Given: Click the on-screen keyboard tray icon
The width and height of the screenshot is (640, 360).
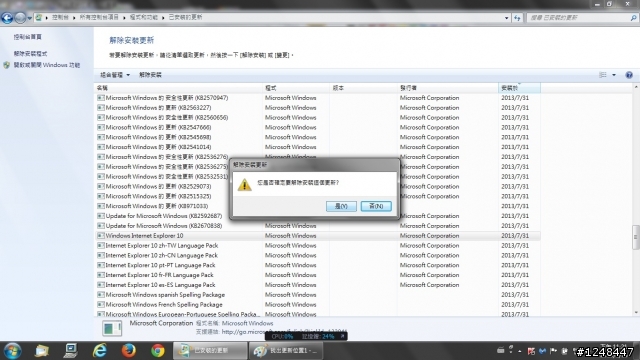Looking at the screenshot, I should tap(500, 350).
